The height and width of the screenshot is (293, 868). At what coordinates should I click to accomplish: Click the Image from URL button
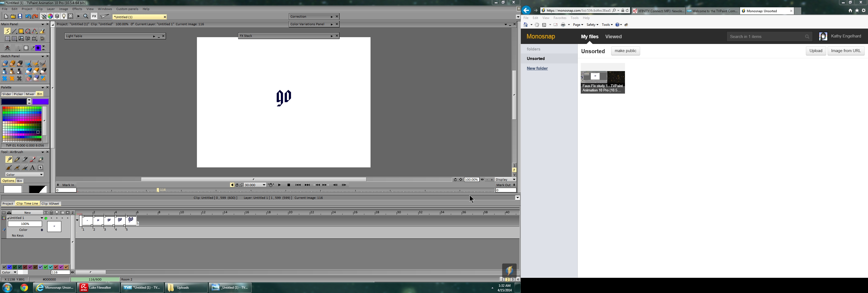coord(846,51)
